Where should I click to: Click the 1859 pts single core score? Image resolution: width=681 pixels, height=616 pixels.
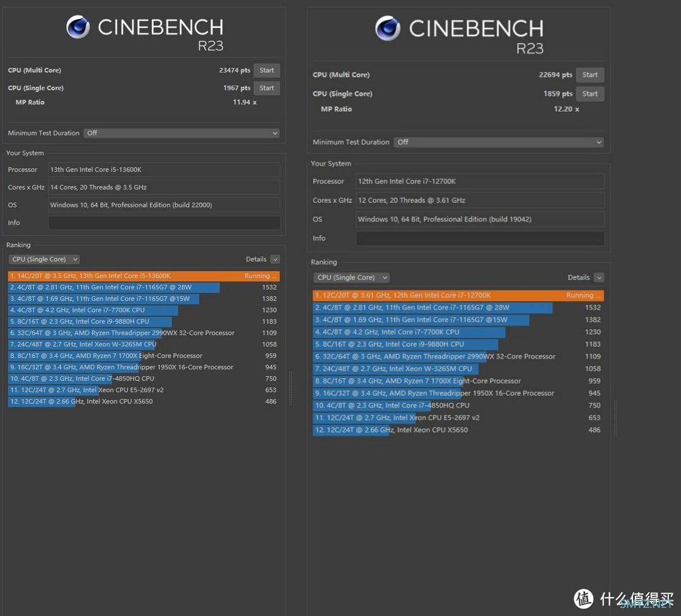point(557,94)
